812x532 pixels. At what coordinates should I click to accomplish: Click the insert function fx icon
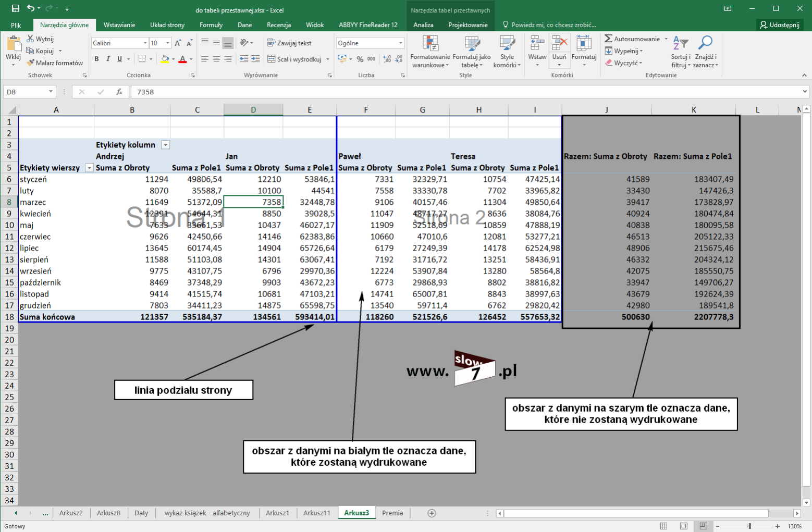(119, 92)
